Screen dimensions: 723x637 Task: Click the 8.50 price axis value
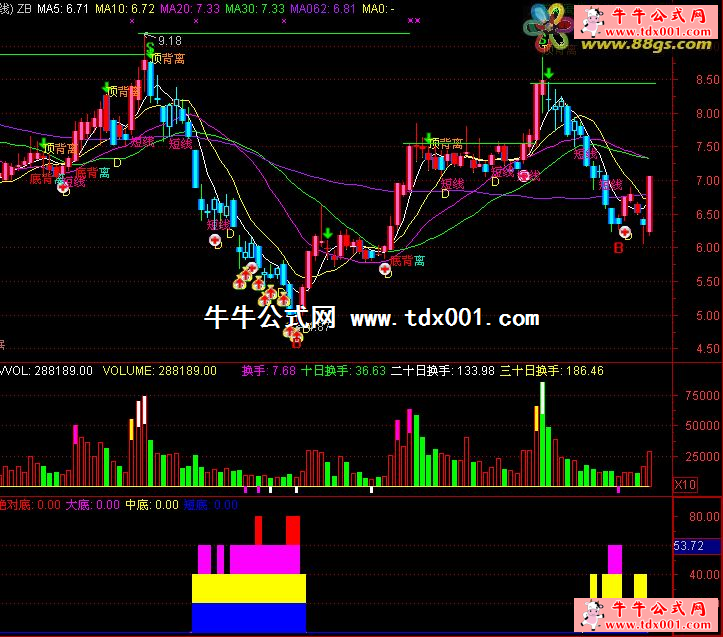click(x=707, y=79)
